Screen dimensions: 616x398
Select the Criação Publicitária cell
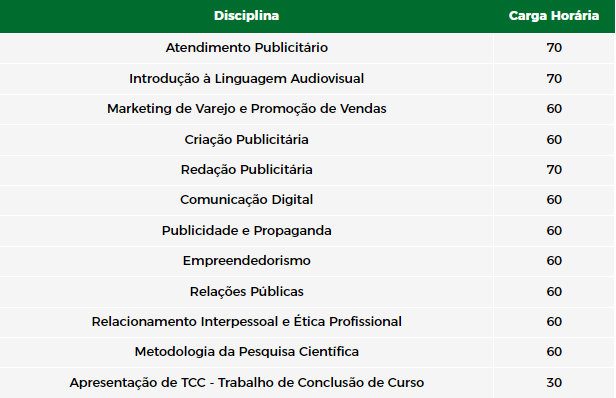pos(247,139)
